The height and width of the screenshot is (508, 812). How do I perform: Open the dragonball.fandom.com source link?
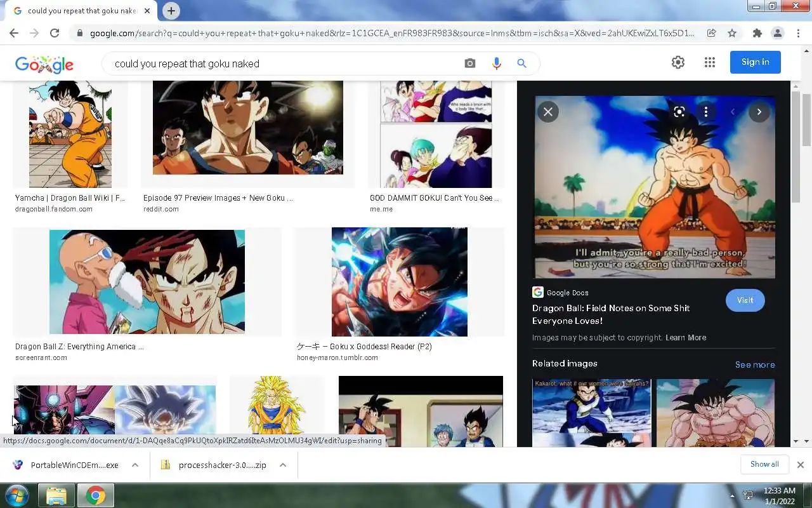click(x=54, y=209)
